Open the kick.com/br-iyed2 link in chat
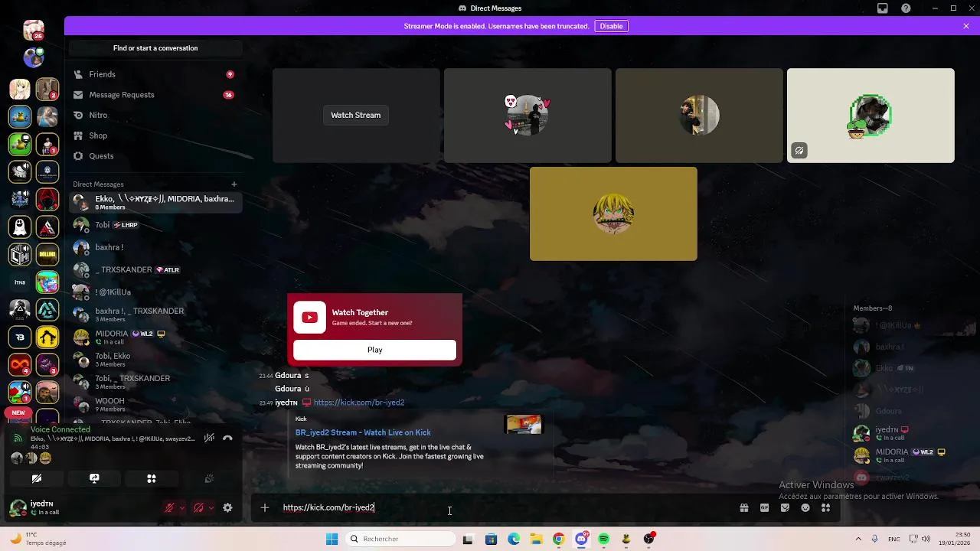 click(x=359, y=403)
